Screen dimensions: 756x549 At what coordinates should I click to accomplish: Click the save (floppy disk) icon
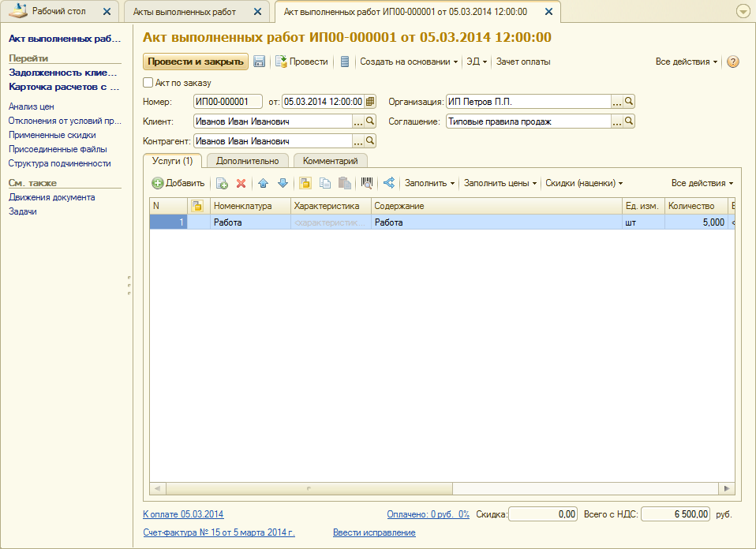[259, 62]
